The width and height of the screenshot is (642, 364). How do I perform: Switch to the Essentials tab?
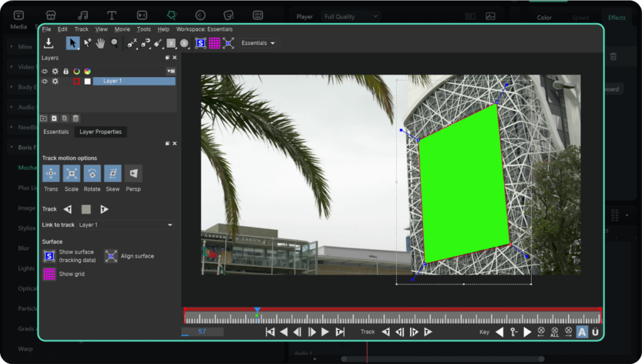click(x=56, y=132)
